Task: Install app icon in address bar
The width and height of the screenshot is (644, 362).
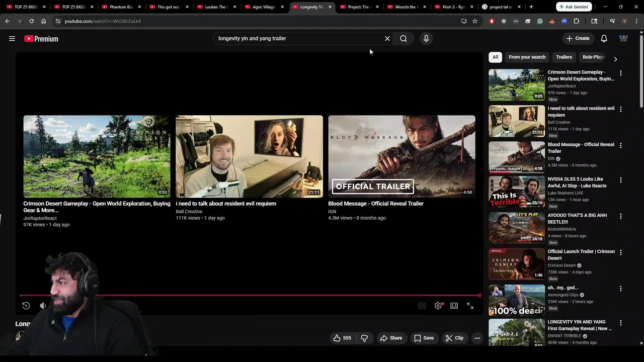Action: 464,21
